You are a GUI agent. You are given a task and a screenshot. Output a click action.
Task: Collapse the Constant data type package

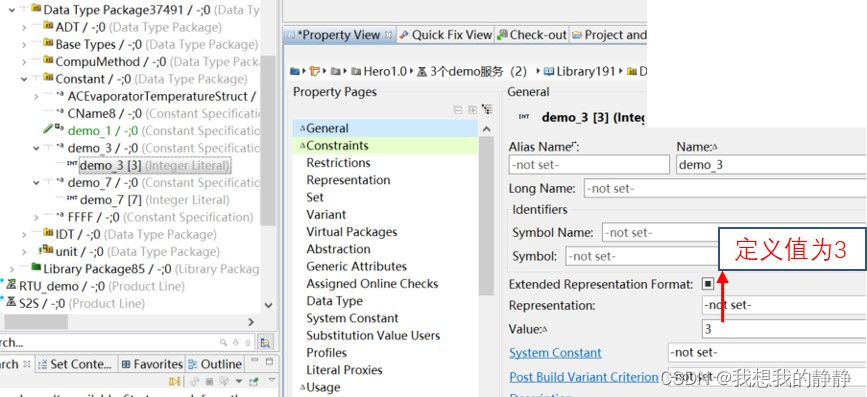click(24, 79)
